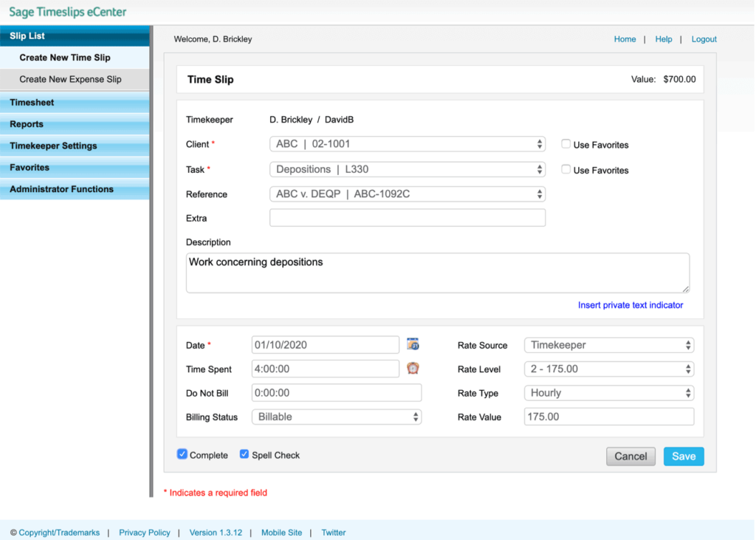The image size is (756, 540).
Task: Click the timer icon beside Time Spent
Action: click(413, 368)
